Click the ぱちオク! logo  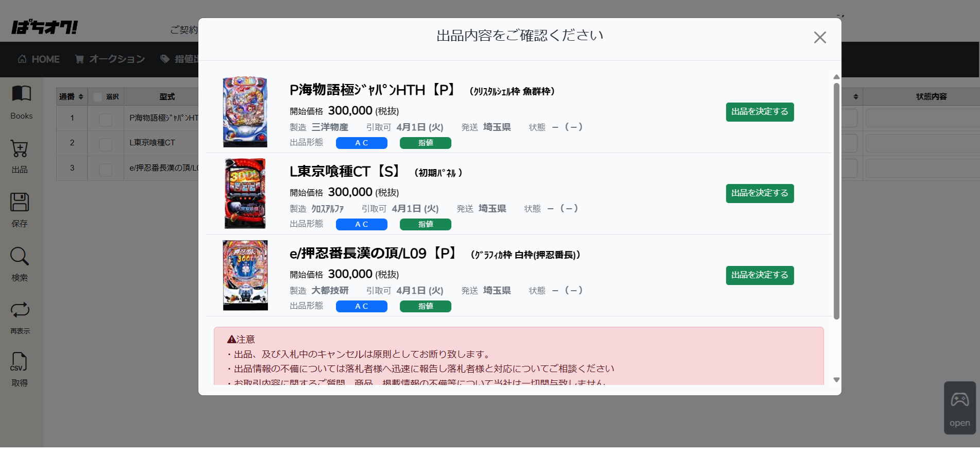(45, 27)
